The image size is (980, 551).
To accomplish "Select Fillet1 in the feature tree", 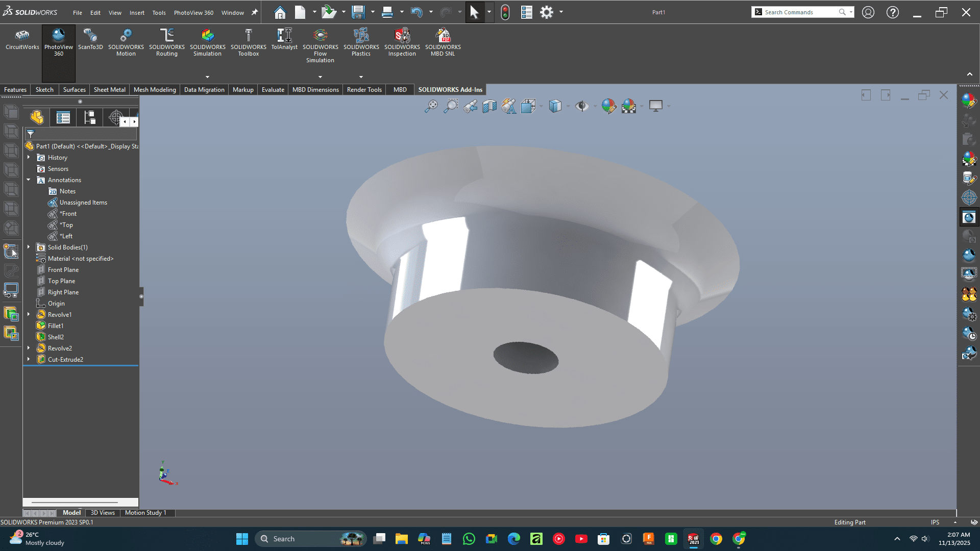I will [x=56, y=326].
